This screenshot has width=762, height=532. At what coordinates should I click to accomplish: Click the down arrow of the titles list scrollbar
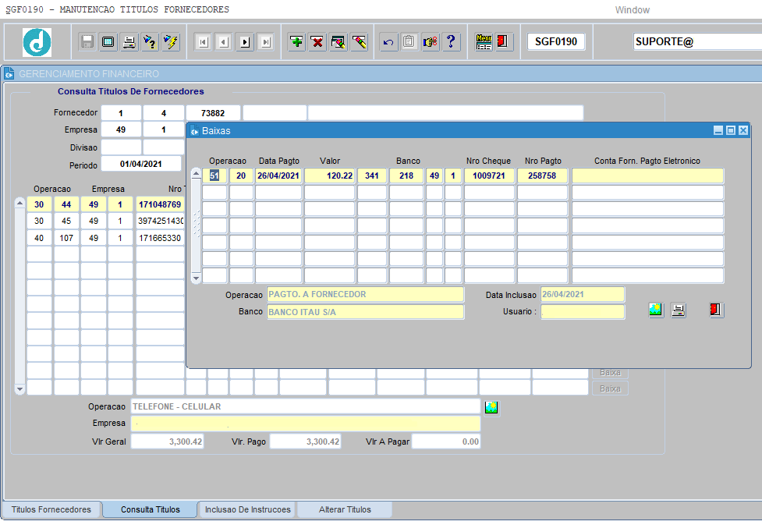[x=20, y=389]
